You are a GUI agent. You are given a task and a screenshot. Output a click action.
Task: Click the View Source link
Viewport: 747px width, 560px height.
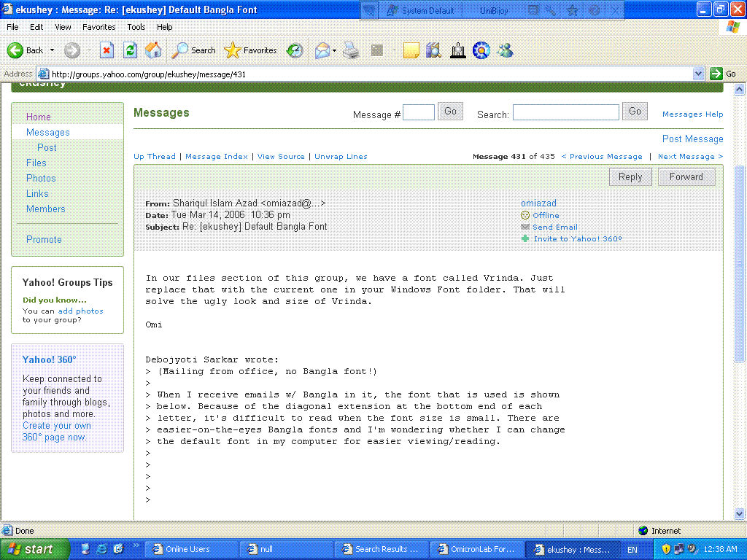point(281,157)
